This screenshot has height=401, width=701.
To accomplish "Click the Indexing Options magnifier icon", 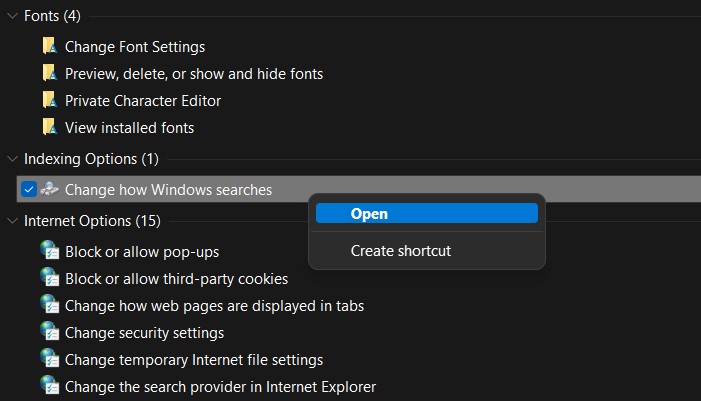I will 50,189.
